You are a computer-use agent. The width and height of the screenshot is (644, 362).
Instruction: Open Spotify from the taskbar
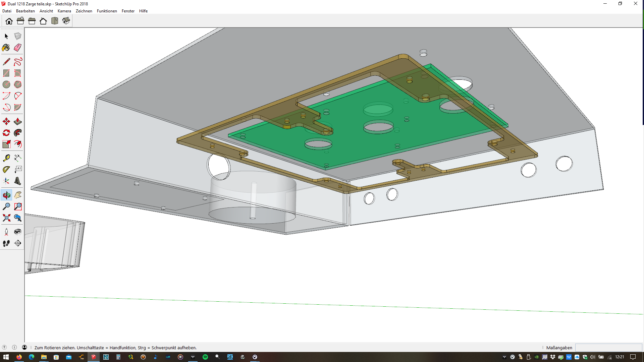click(205, 357)
